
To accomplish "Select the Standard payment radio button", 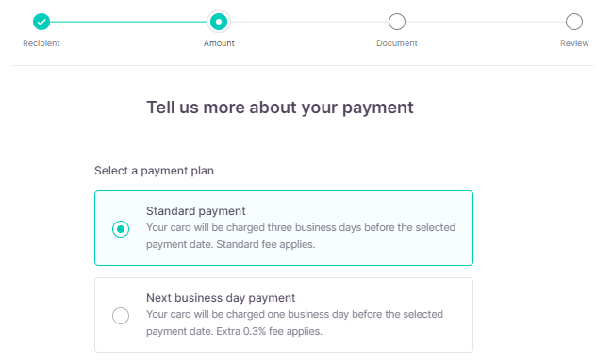I will tap(121, 229).
